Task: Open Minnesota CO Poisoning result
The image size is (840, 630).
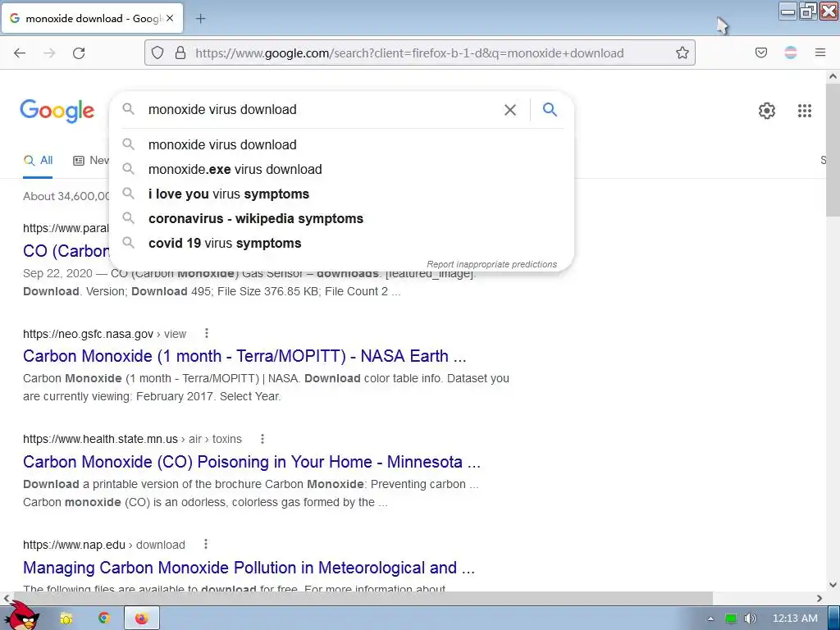Action: (x=251, y=462)
